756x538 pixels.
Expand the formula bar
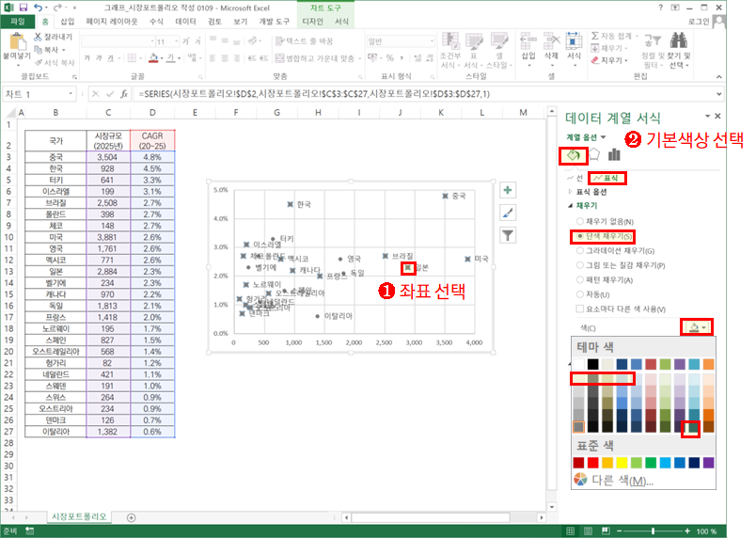719,94
